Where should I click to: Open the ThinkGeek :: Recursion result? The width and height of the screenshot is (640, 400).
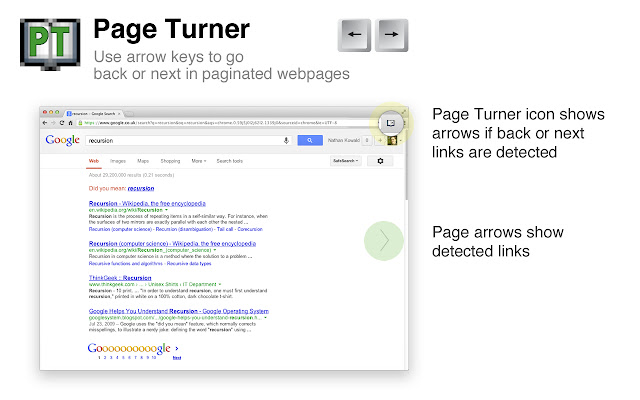[120, 278]
